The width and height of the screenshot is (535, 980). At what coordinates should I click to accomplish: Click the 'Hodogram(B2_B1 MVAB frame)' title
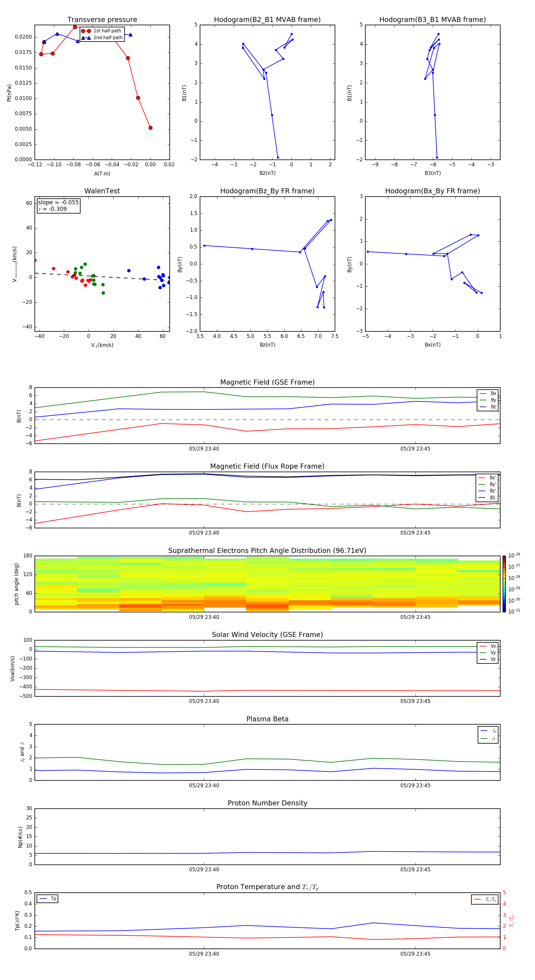click(267, 20)
